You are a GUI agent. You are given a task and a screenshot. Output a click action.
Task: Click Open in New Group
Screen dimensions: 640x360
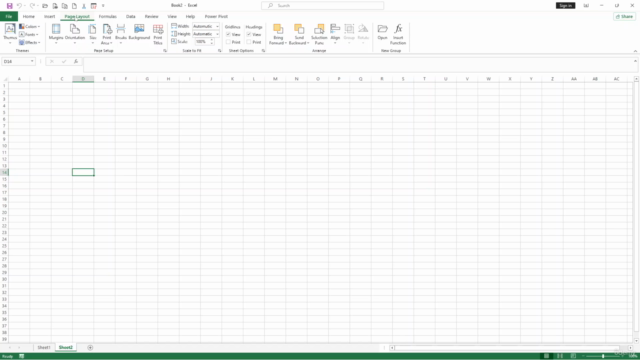click(x=382, y=32)
